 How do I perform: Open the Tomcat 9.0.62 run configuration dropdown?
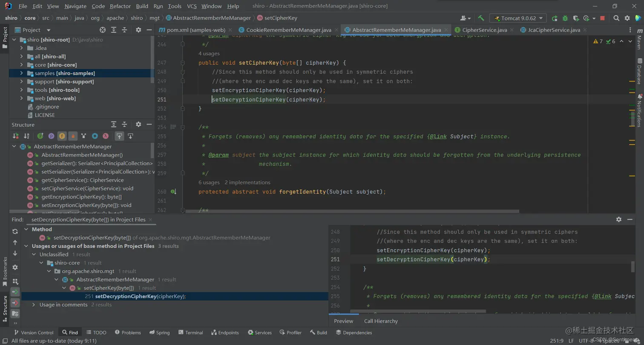point(518,18)
